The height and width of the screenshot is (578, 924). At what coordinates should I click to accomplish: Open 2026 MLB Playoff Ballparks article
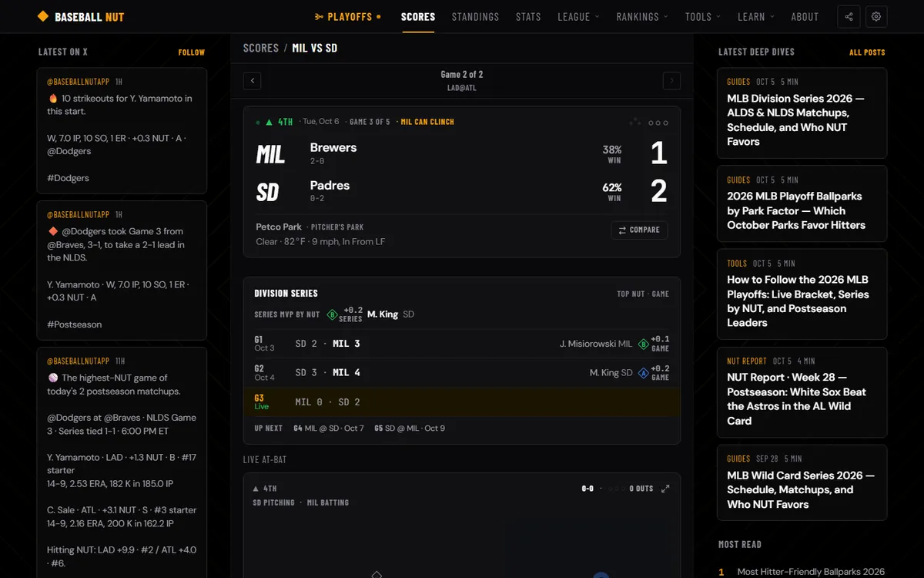click(x=802, y=203)
